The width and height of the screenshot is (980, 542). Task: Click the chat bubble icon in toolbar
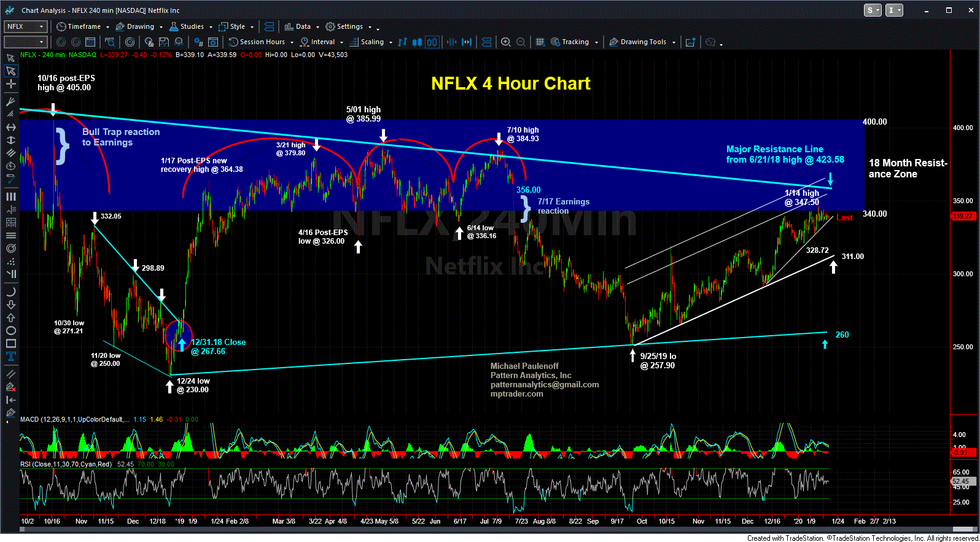pos(711,42)
